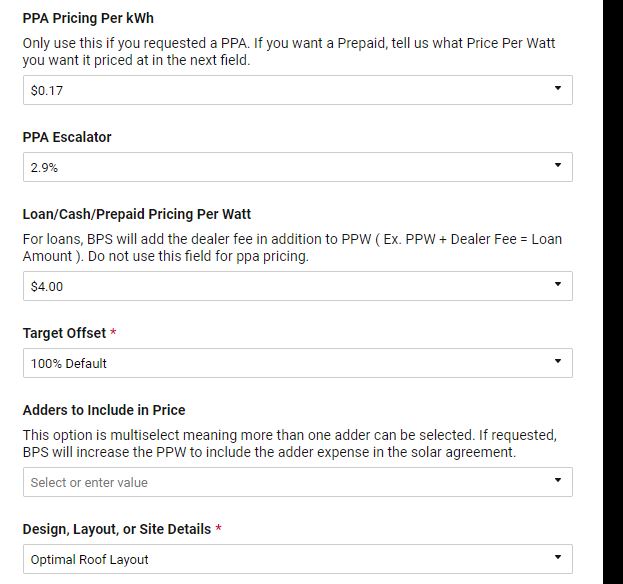Click the Adders to Include in Price label
Viewport: 623px width, 584px height.
click(x=104, y=410)
